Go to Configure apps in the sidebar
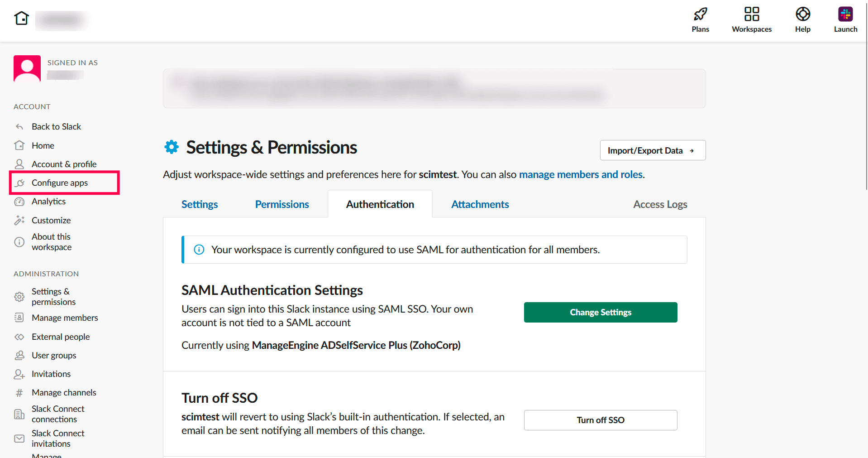Image resolution: width=868 pixels, height=458 pixels. pos(60,183)
